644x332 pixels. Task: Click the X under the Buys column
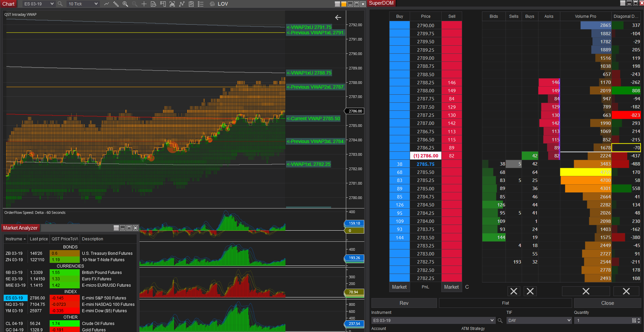click(x=530, y=291)
